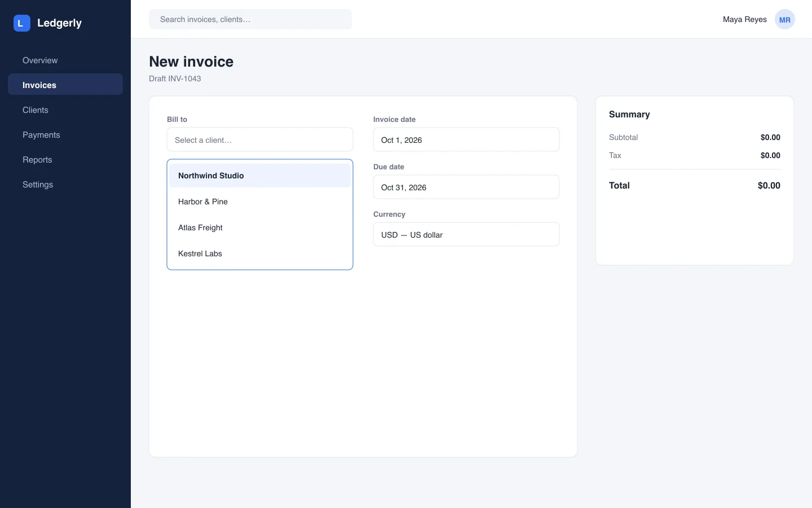Switch to the Reports section
Viewport: 812px width, 508px height.
pyautogui.click(x=65, y=160)
